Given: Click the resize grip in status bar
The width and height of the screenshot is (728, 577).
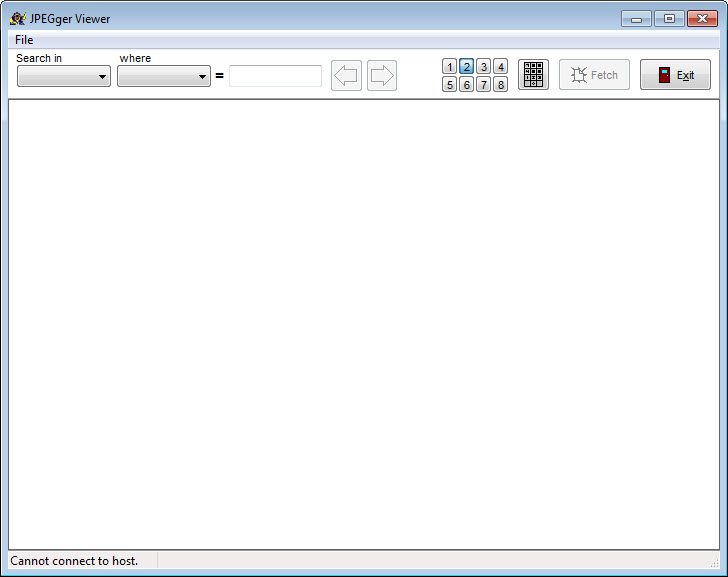Looking at the screenshot, I should (714, 562).
